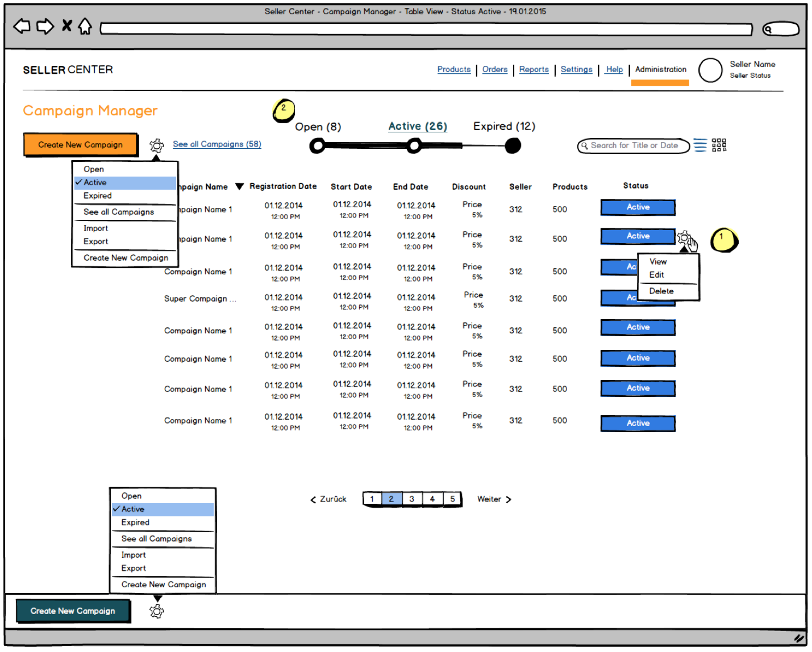Screen dimensions: 812x652
Task: Click the orange Create New Campaign button
Action: click(x=80, y=145)
